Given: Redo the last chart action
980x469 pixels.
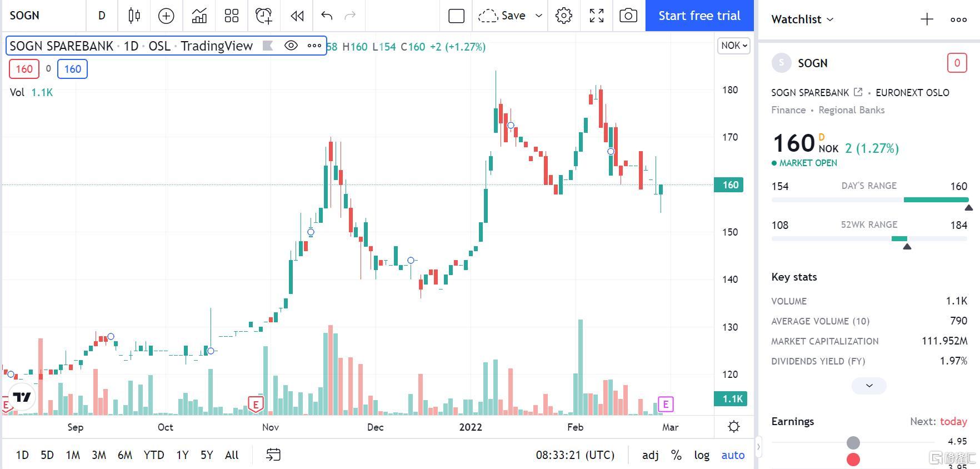Looking at the screenshot, I should pyautogui.click(x=350, y=16).
